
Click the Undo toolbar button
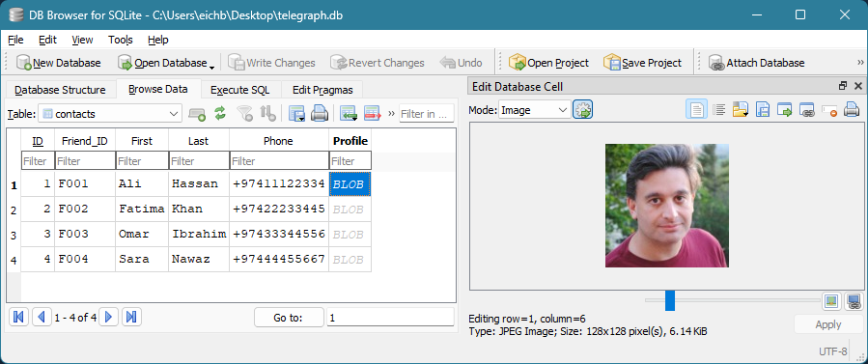(x=461, y=63)
